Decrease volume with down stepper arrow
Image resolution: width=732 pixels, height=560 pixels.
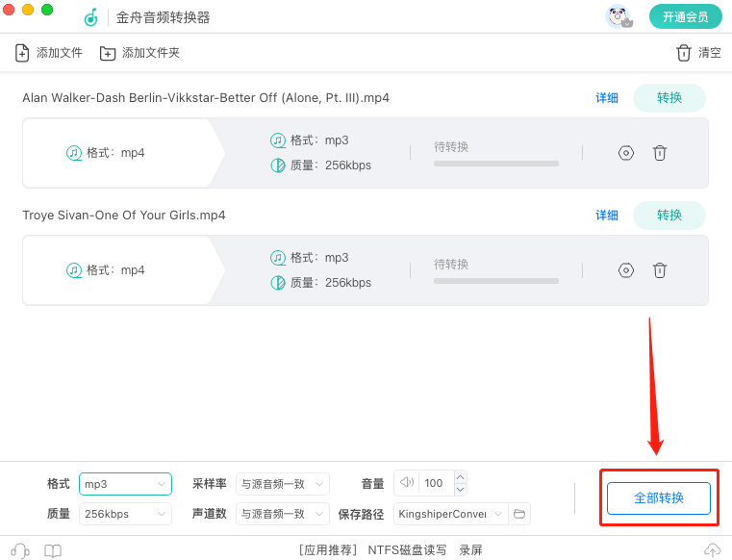click(x=461, y=489)
